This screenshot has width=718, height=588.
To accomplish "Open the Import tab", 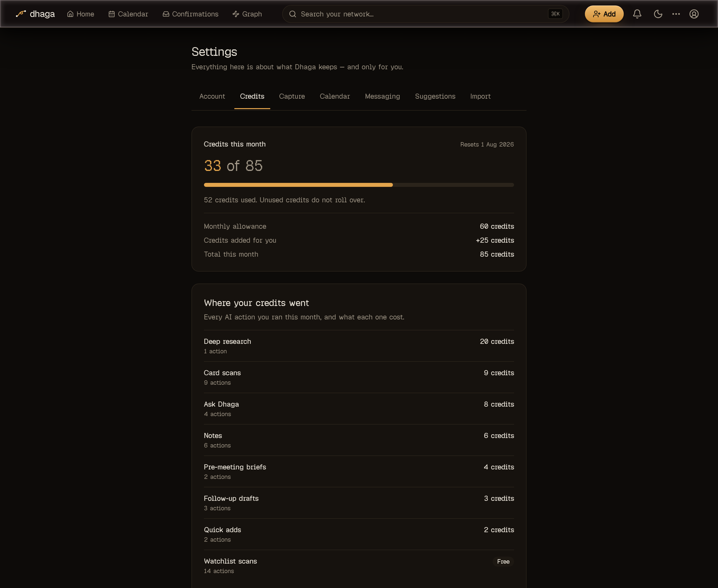I will point(480,96).
